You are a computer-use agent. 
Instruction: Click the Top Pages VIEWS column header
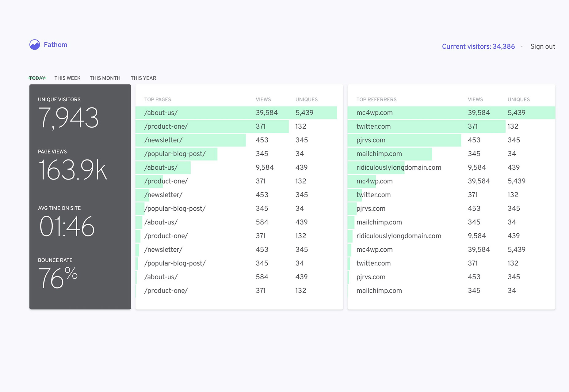[263, 100]
